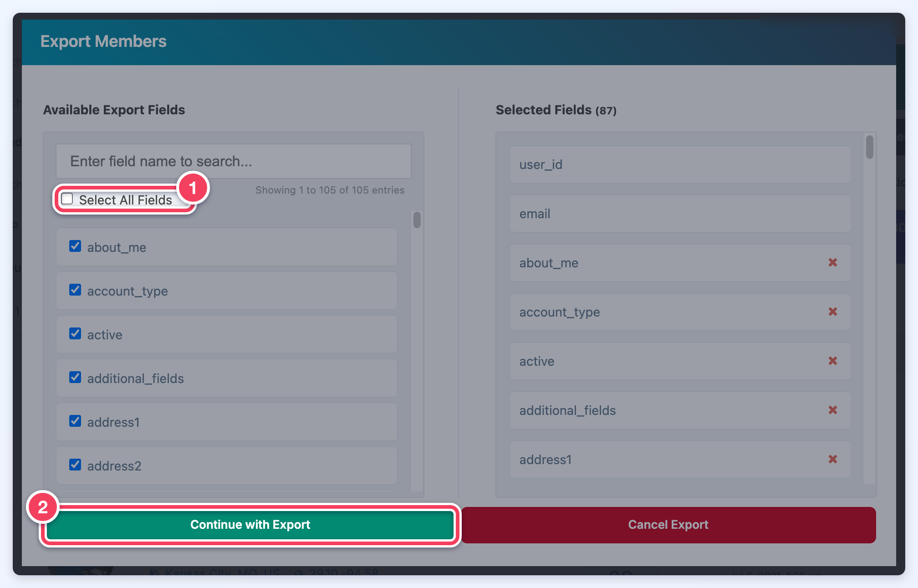Remove additional_fields from Selected Fields
The image size is (918, 588).
pyautogui.click(x=832, y=410)
